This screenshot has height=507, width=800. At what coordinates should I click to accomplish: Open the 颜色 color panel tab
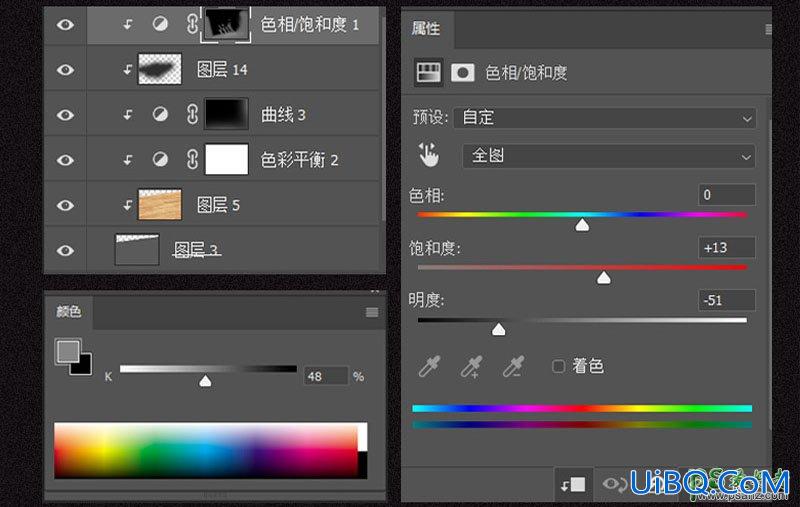point(68,311)
